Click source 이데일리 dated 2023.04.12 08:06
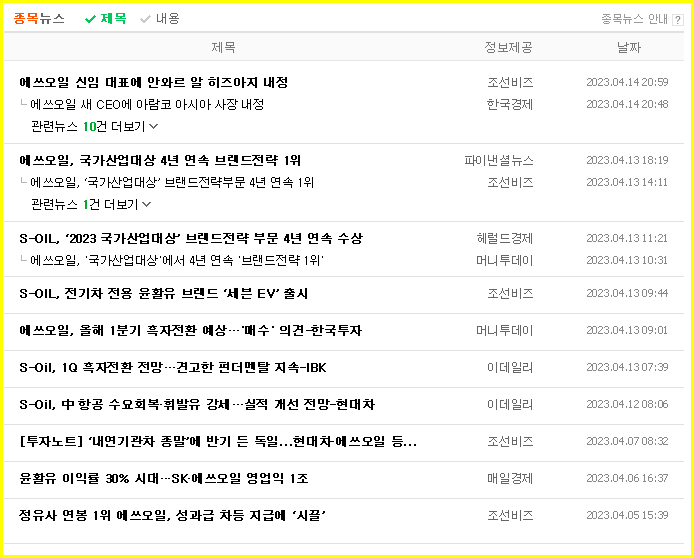Image resolution: width=694 pixels, height=558 pixels. point(510,404)
